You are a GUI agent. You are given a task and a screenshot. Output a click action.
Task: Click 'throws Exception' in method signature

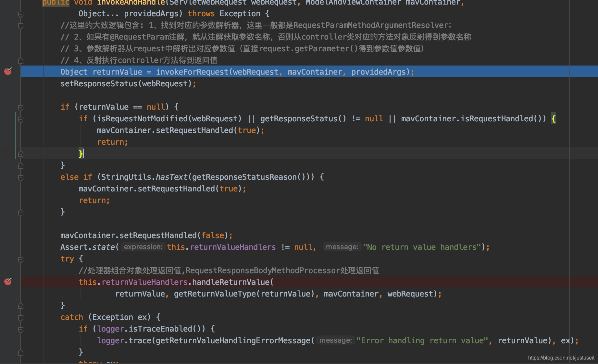[x=224, y=14]
